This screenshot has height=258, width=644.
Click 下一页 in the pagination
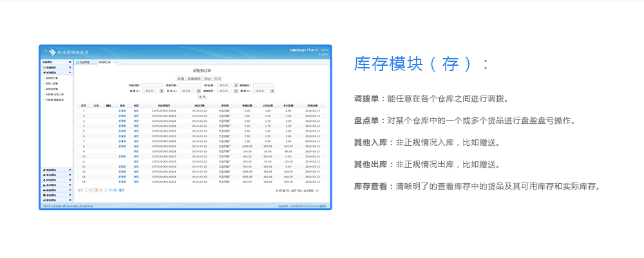(113, 190)
